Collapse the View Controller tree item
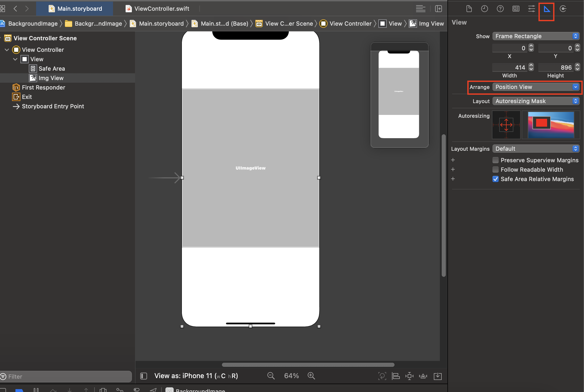Image resolution: width=584 pixels, height=392 pixels. [7, 50]
